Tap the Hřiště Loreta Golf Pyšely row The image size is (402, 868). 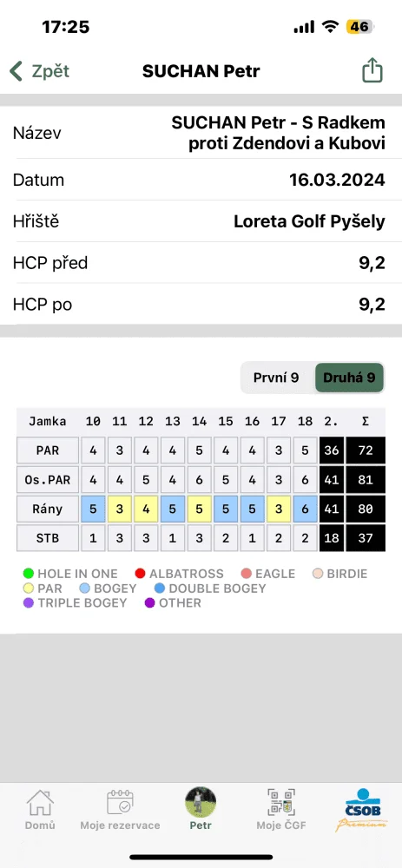(201, 221)
